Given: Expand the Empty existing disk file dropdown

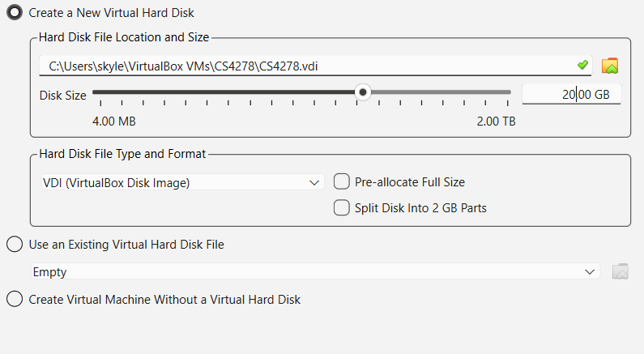Looking at the screenshot, I should [314, 272].
